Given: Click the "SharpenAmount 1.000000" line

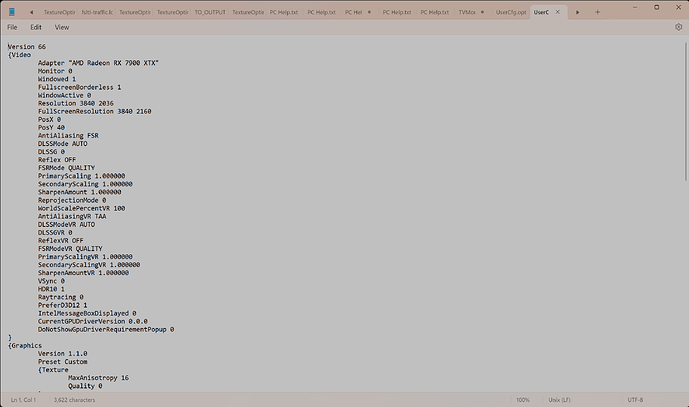Looking at the screenshot, I should click(x=80, y=192).
